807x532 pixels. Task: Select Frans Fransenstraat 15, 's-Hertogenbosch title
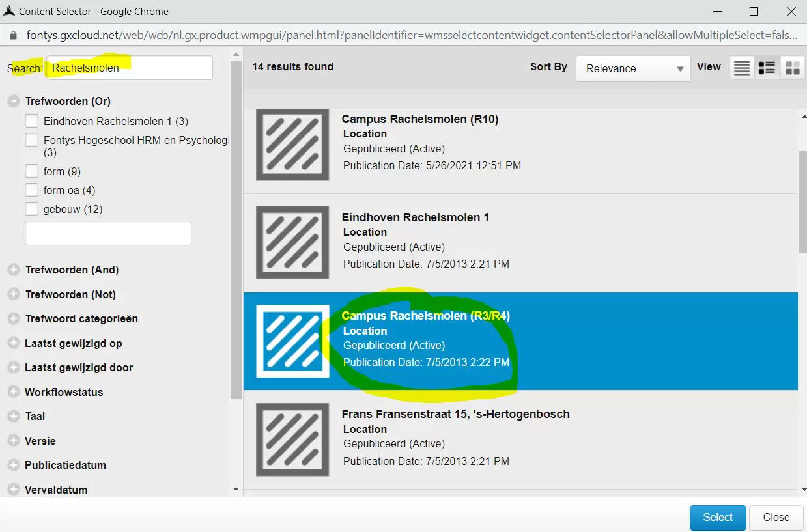(456, 414)
